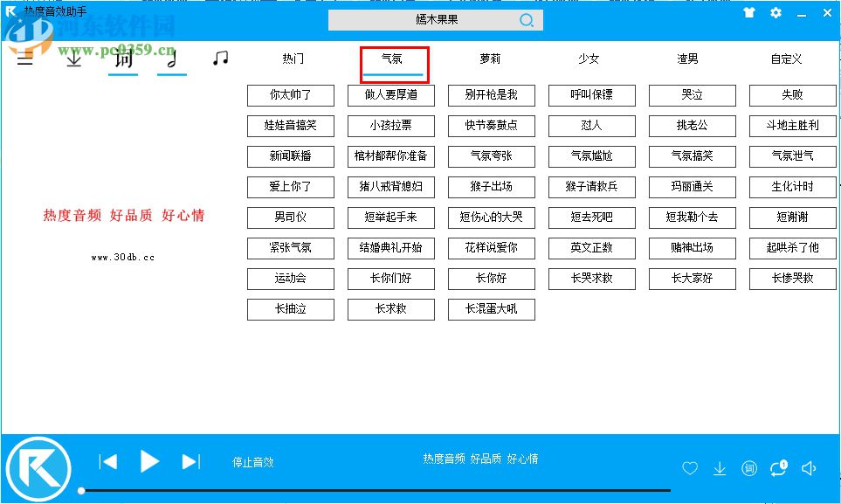The height and width of the screenshot is (504, 841).
Task: Select the 词 lyrics icon in top toolbar
Action: click(122, 59)
